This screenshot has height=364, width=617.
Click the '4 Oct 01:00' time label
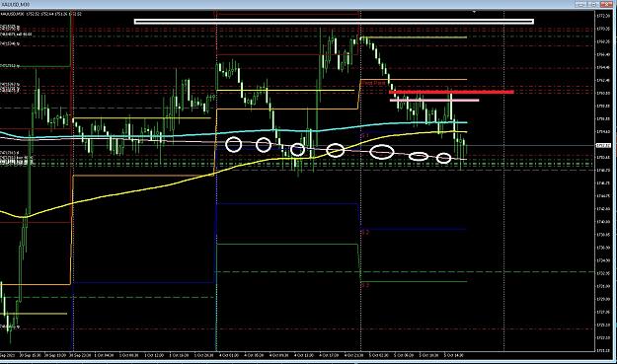[229, 355]
